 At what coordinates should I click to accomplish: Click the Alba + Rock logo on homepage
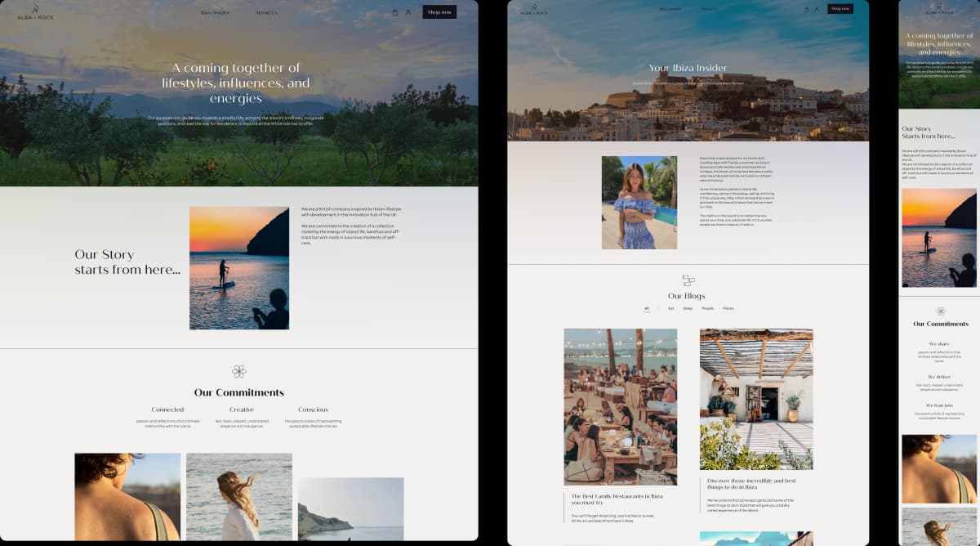click(37, 13)
